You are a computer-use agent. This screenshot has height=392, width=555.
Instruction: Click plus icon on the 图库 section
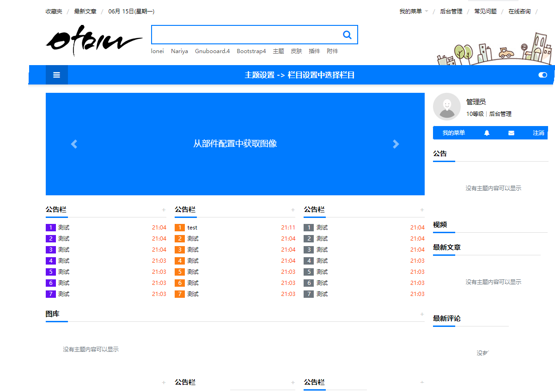tap(422, 314)
